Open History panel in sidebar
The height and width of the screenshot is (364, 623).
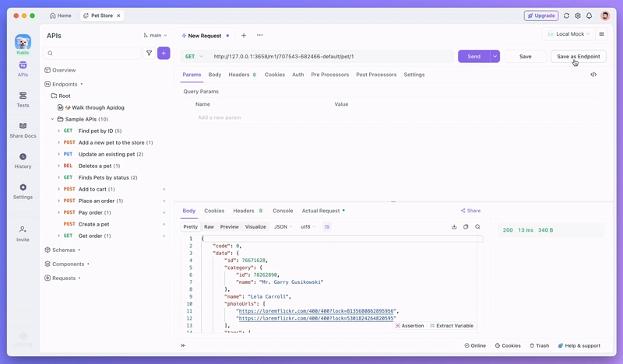pos(23,160)
